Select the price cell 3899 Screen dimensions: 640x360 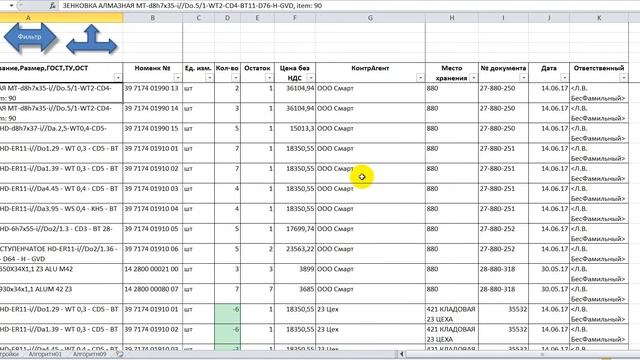pyautogui.click(x=295, y=273)
